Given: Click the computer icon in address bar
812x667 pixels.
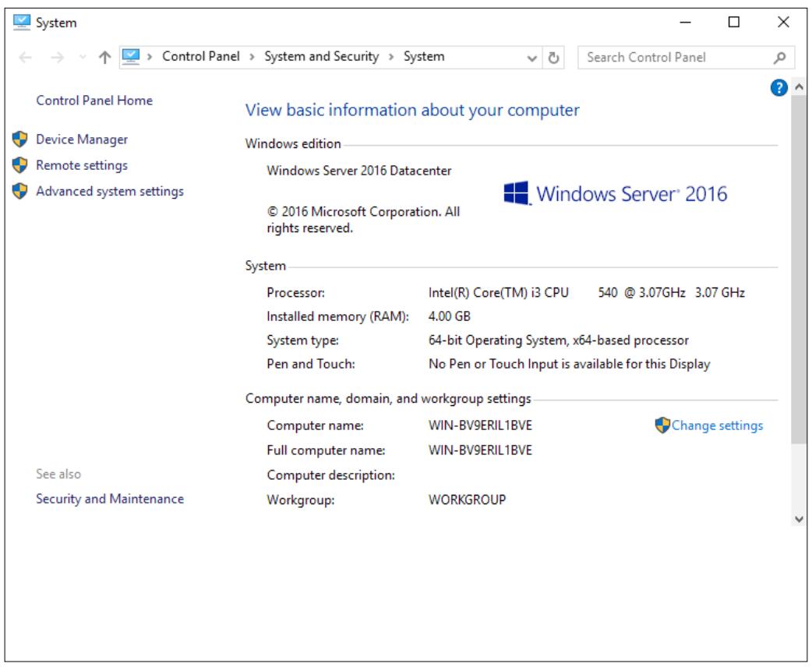Looking at the screenshot, I should [130, 56].
